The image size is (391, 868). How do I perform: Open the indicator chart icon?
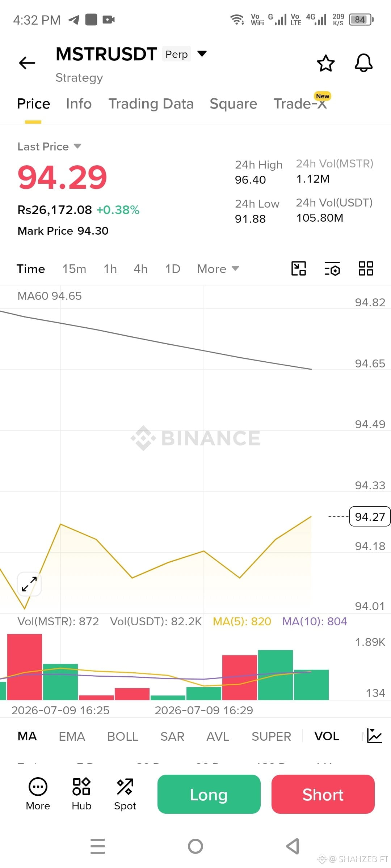pyautogui.click(x=374, y=736)
